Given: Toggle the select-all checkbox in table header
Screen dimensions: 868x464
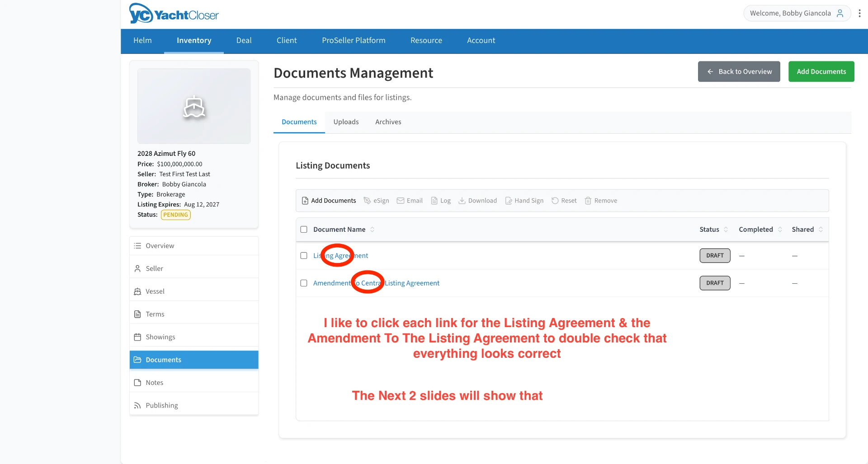Looking at the screenshot, I should [304, 230].
